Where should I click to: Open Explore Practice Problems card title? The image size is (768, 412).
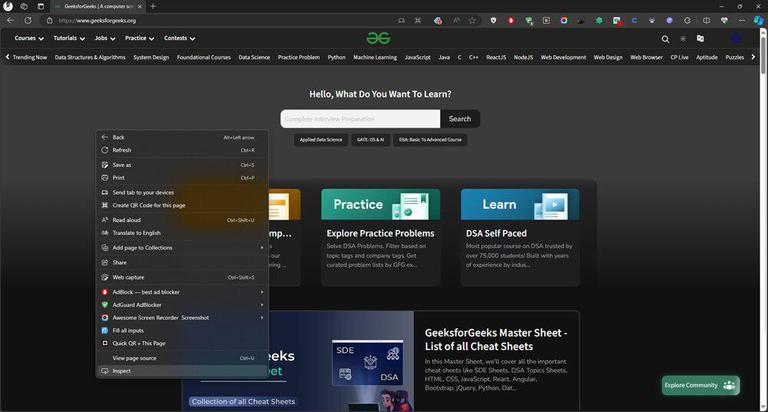381,233
